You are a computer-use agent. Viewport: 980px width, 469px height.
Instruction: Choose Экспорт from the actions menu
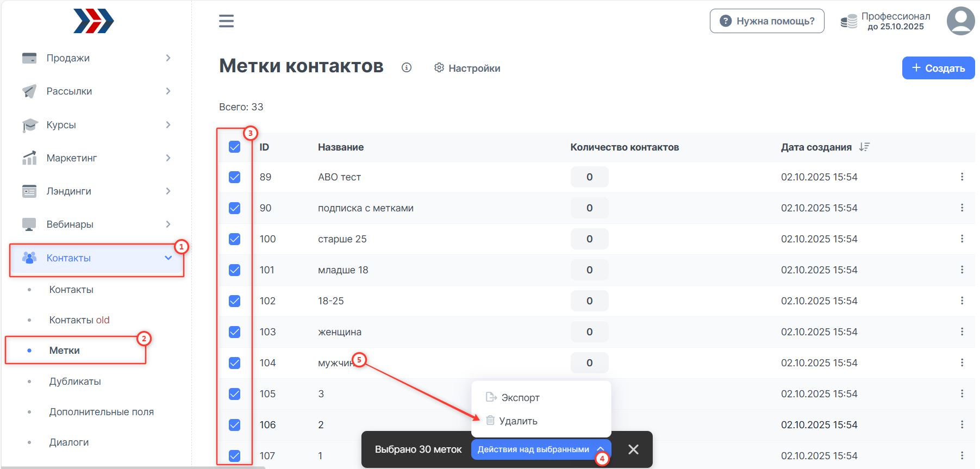520,398
